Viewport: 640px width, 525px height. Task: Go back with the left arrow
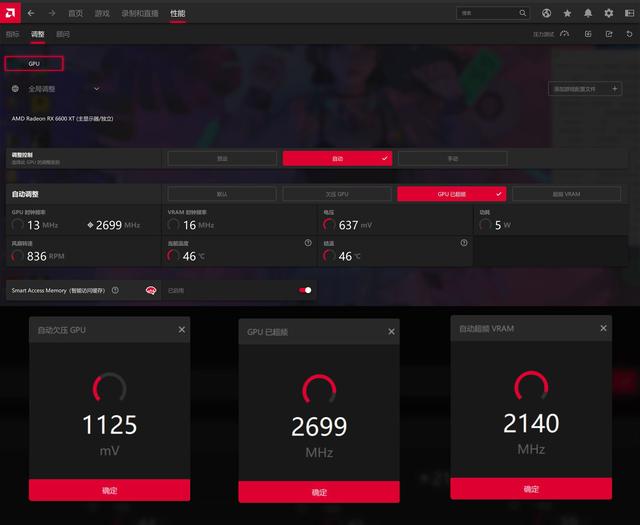[31, 13]
